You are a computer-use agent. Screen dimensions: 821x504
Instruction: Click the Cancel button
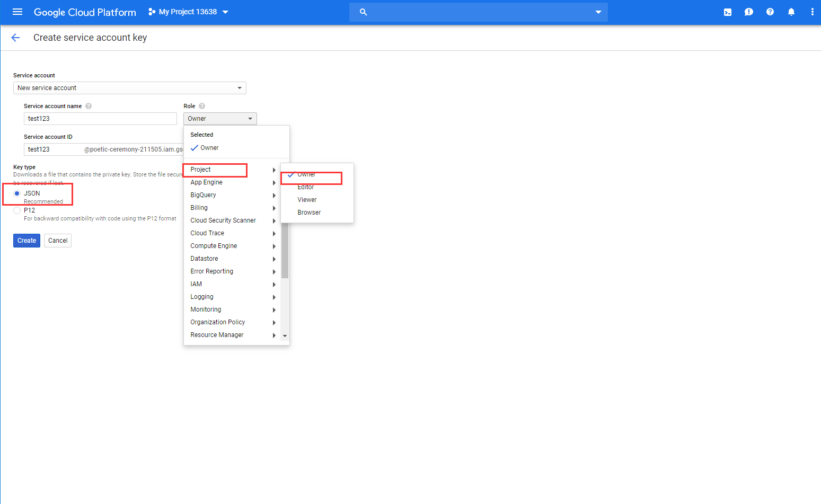(58, 241)
